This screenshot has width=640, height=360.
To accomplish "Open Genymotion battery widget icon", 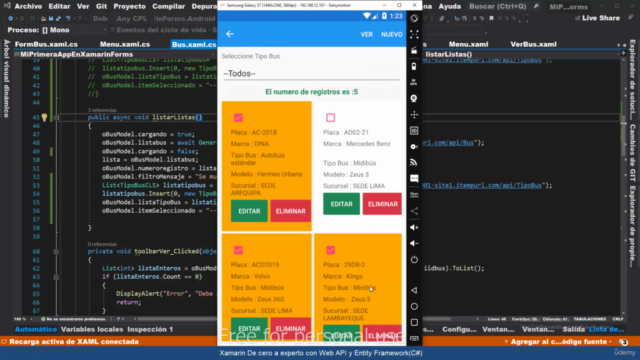I will pyautogui.click(x=414, y=66).
